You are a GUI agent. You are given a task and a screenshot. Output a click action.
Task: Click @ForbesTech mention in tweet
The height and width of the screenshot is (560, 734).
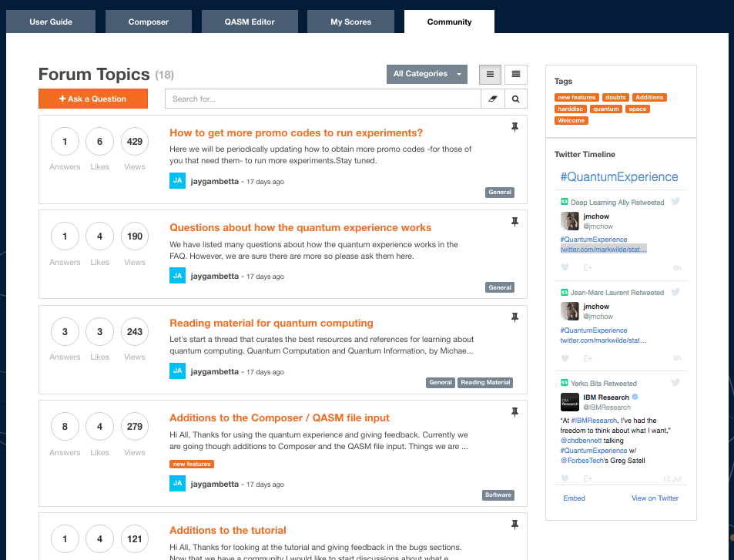click(x=582, y=461)
